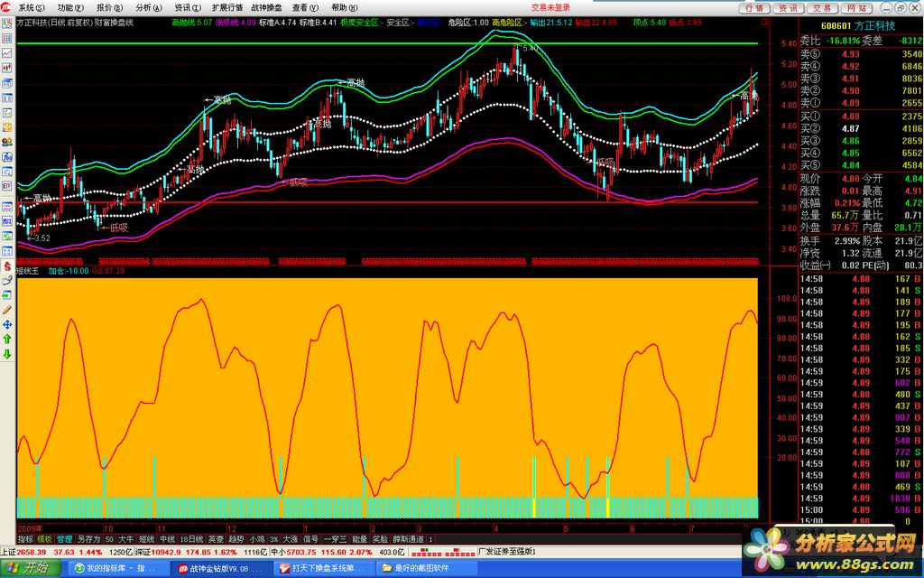The height and width of the screenshot is (578, 924).
Task: Select the 能量 indicator tab
Action: point(359,539)
